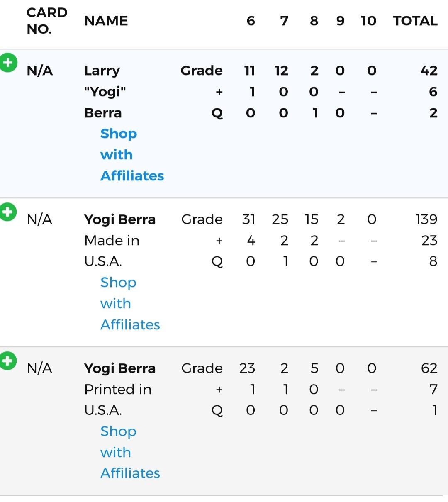448x502 pixels.
Task: Click the grade 9 column header
Action: coord(340,21)
